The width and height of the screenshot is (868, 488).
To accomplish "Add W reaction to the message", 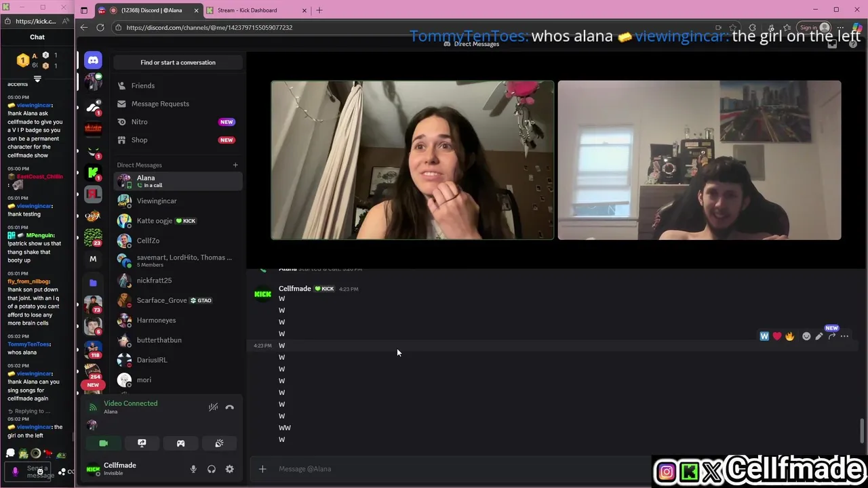I will 764,336.
